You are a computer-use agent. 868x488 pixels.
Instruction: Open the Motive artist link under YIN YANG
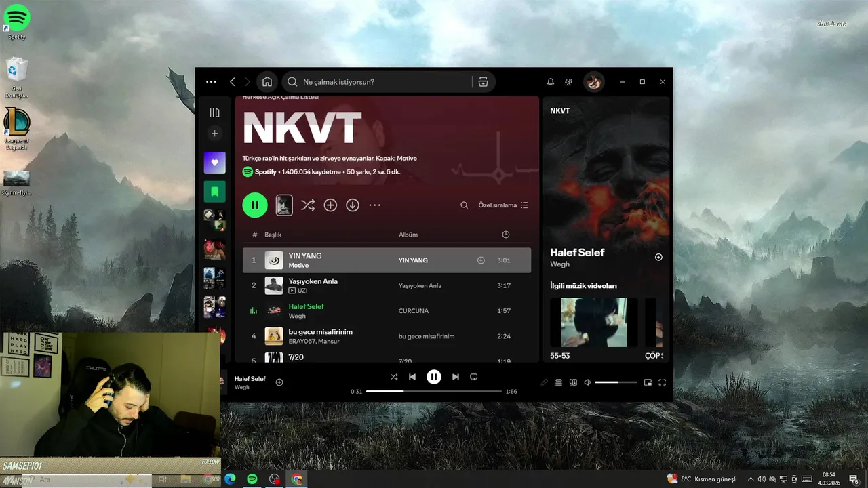coord(298,266)
